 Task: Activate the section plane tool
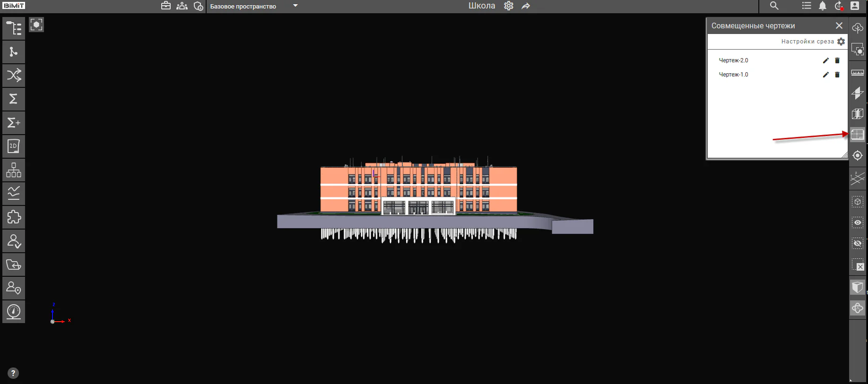tap(858, 93)
